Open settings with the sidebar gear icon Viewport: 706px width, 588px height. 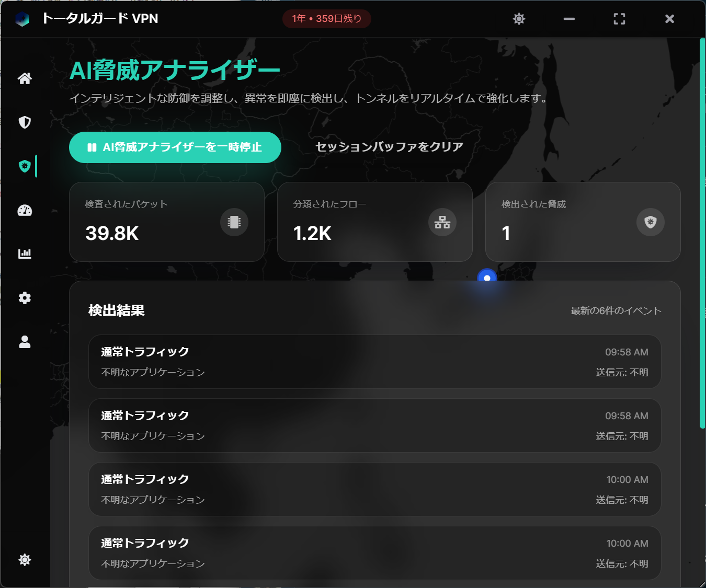coord(25,297)
